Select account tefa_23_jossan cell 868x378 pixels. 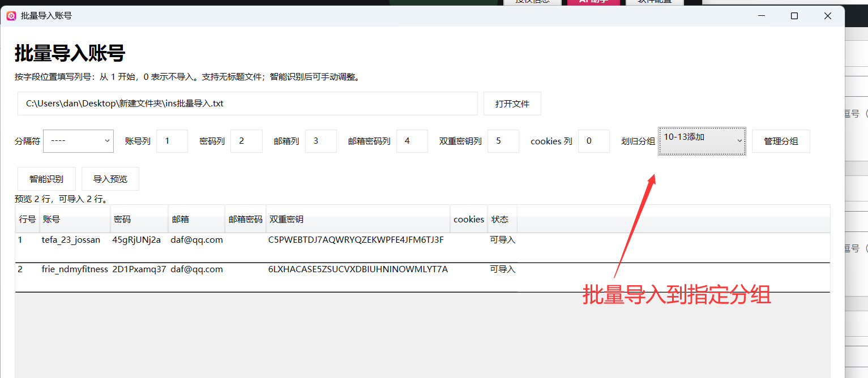(71, 240)
